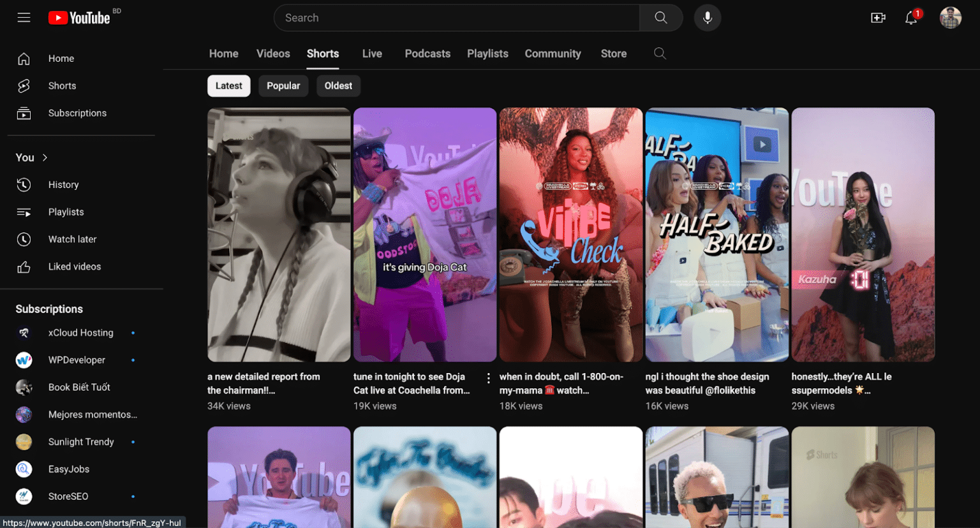Select the Latest filter chip
Screen dimensions: 980x528
pyautogui.click(x=228, y=85)
